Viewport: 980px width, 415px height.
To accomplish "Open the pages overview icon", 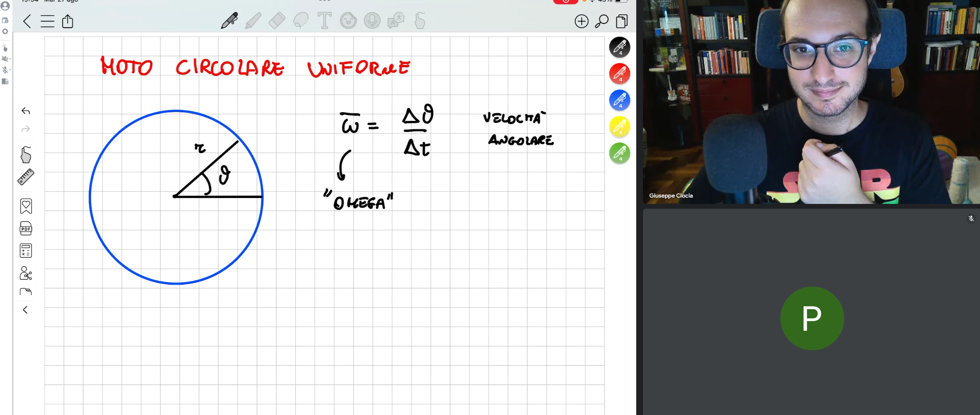I will click(x=622, y=21).
